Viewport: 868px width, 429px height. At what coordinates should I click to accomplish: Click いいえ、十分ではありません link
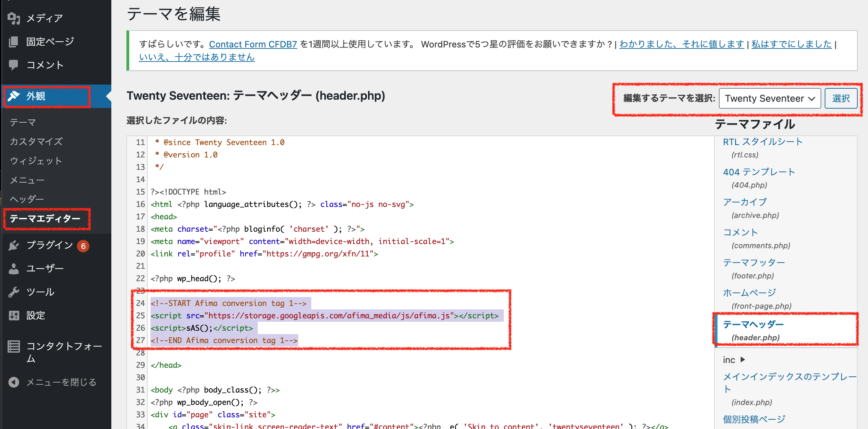coord(197,57)
